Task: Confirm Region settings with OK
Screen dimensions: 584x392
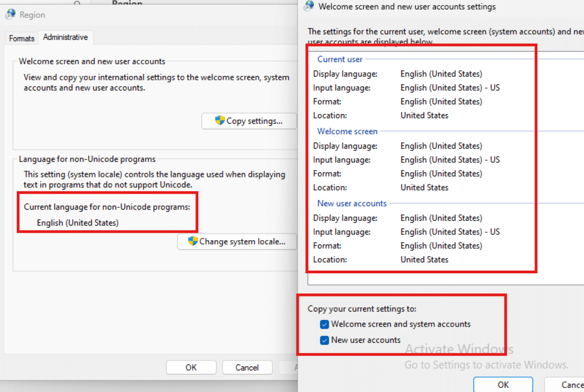Action: point(191,367)
